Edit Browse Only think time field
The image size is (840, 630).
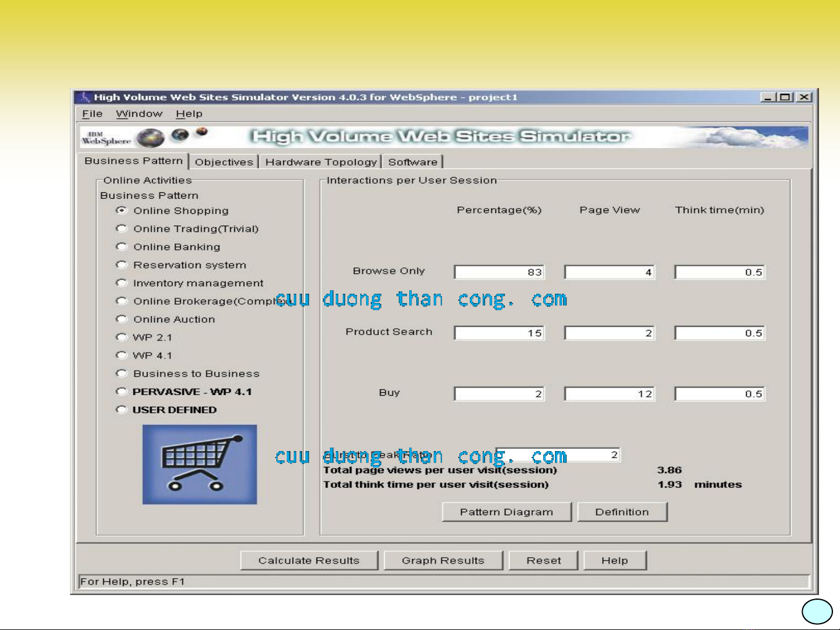720,272
